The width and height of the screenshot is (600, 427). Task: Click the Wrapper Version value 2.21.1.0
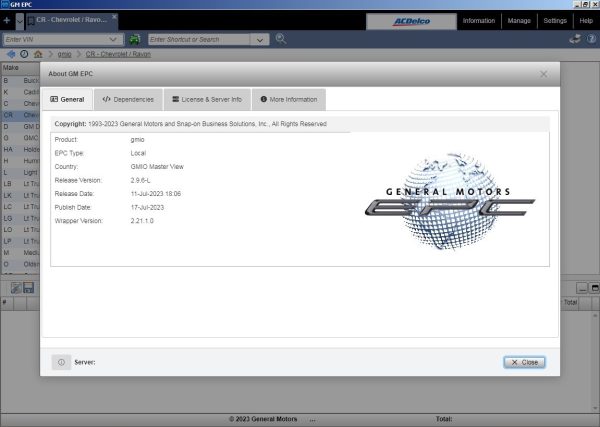[x=142, y=221]
